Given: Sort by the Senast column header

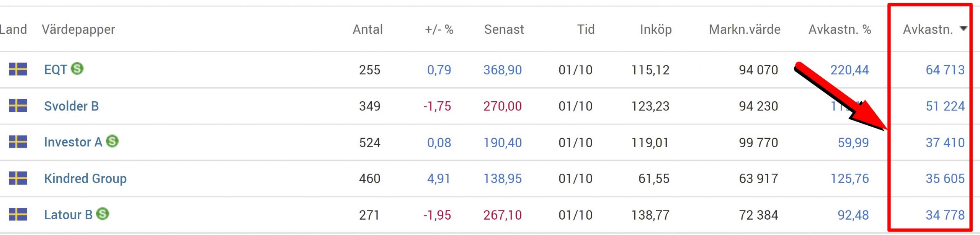Looking at the screenshot, I should (504, 30).
